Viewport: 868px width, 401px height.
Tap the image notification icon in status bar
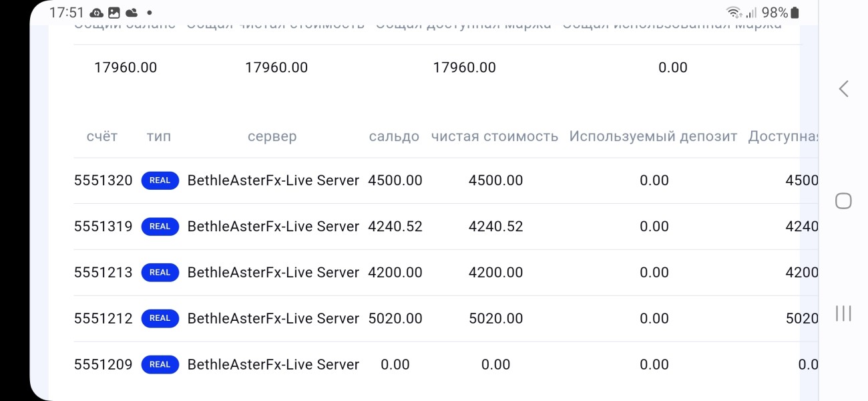point(114,13)
